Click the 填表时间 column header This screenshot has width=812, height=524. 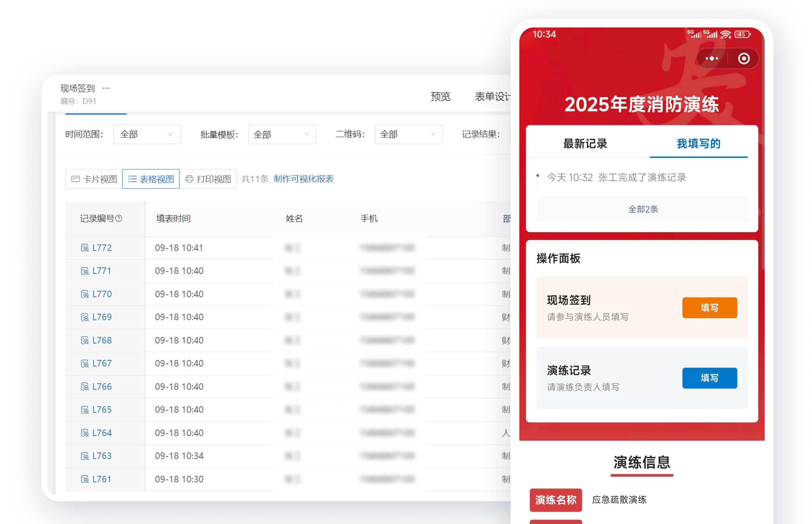click(173, 218)
